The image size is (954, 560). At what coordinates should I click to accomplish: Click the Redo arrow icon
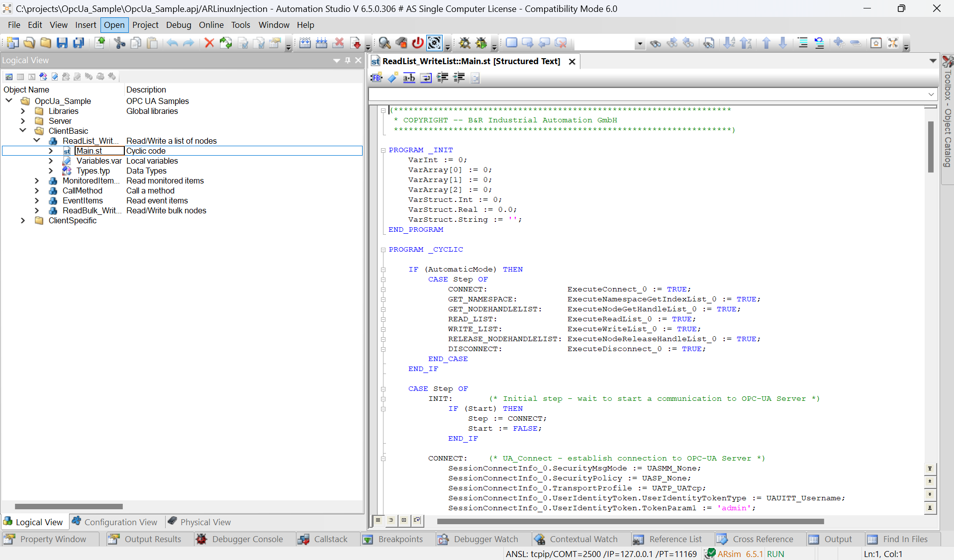click(x=189, y=43)
